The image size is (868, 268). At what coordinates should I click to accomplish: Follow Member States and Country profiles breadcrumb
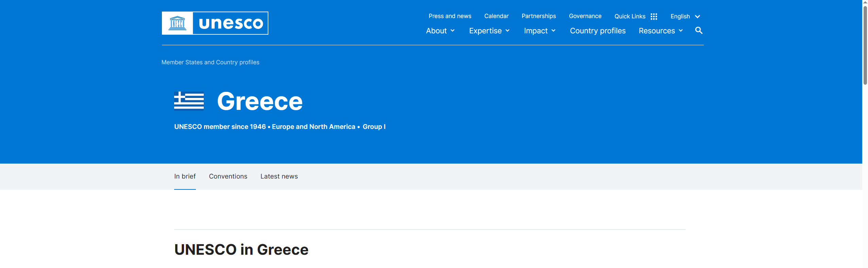210,62
